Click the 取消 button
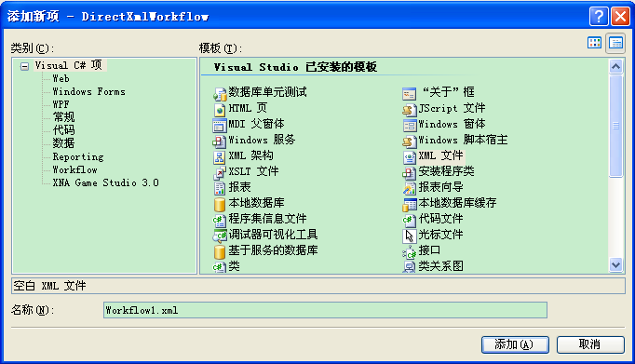 (590, 344)
